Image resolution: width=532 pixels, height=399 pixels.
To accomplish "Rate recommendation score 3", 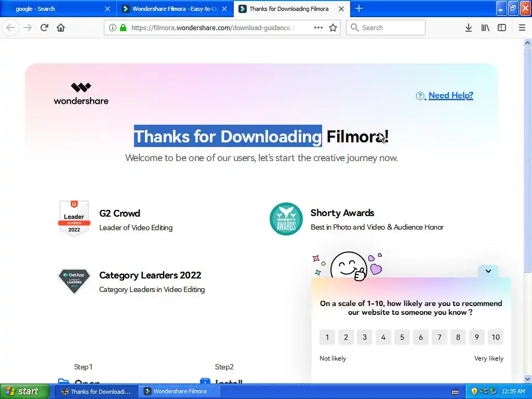I will [365, 337].
